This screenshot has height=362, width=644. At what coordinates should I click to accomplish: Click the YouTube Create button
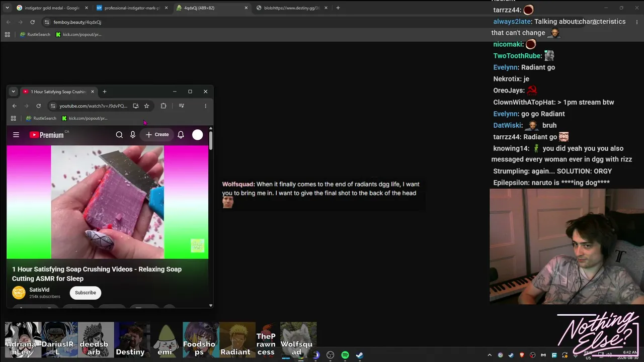(157, 135)
